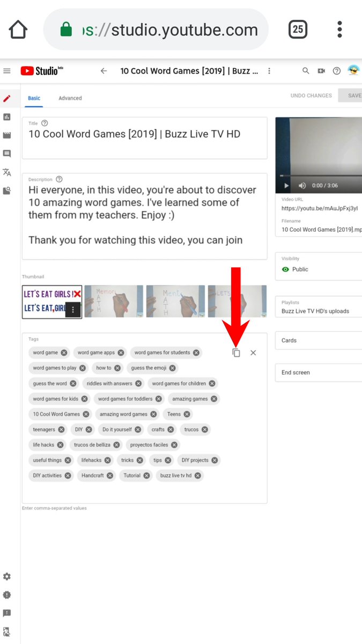Remove the 'buzz live tv hd' tag
The image size is (362, 644).
point(197,475)
